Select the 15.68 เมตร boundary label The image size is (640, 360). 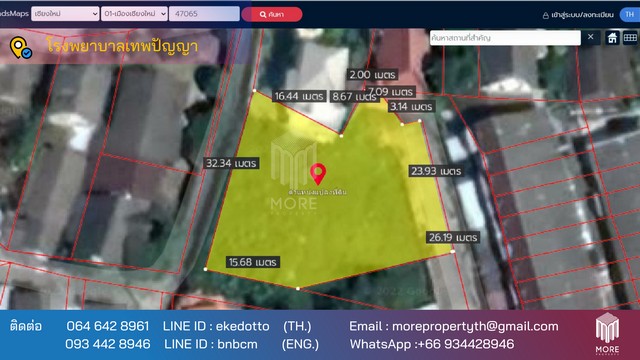[x=253, y=262]
